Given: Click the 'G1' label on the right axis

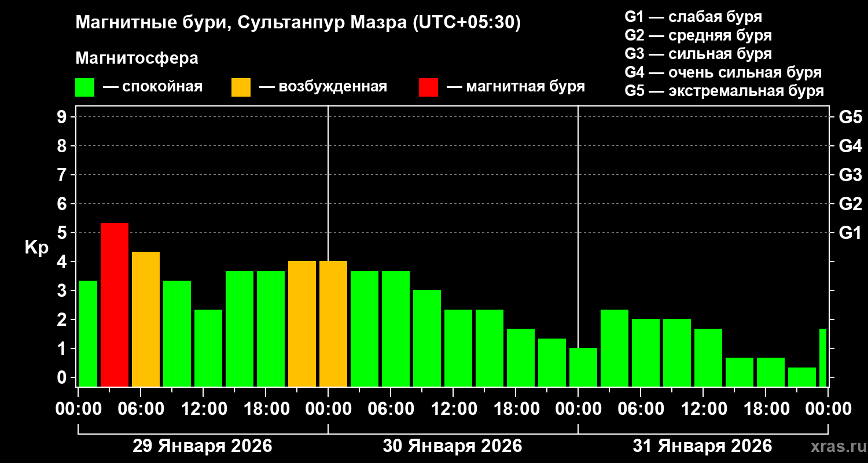Looking at the screenshot, I should click(x=850, y=233).
